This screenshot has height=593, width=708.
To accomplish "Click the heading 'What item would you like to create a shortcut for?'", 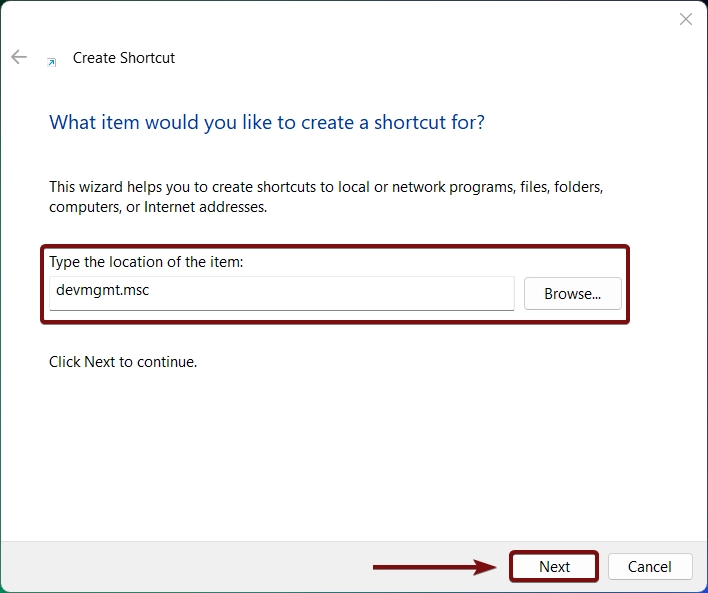I will (267, 122).
